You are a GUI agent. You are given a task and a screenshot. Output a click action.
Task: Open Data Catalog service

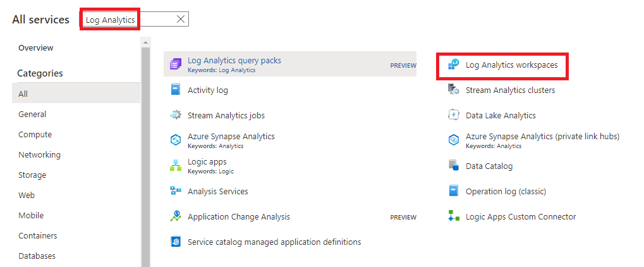point(489,166)
